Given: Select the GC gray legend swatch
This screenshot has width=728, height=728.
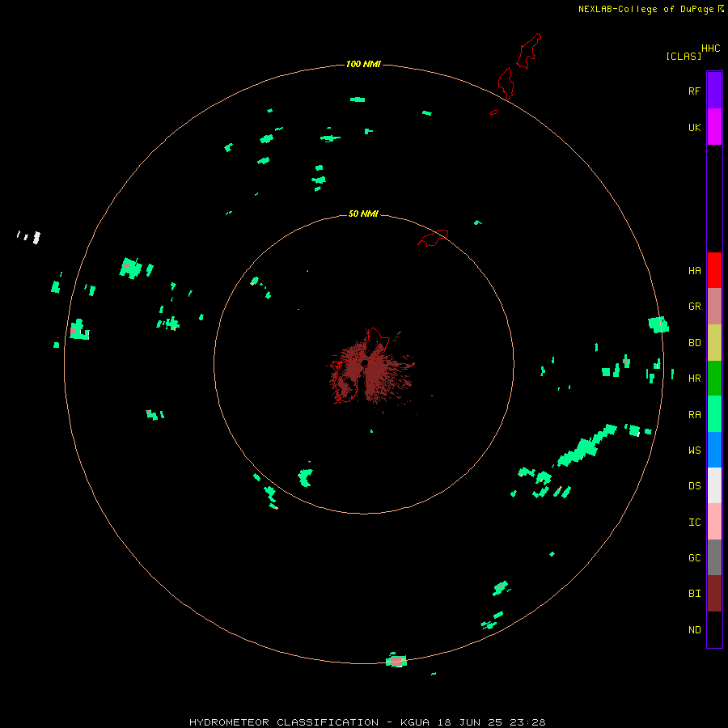Looking at the screenshot, I should [714, 557].
